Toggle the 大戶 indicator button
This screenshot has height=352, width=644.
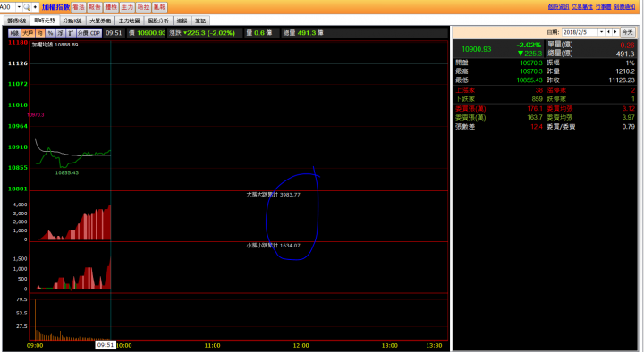[x=28, y=33]
